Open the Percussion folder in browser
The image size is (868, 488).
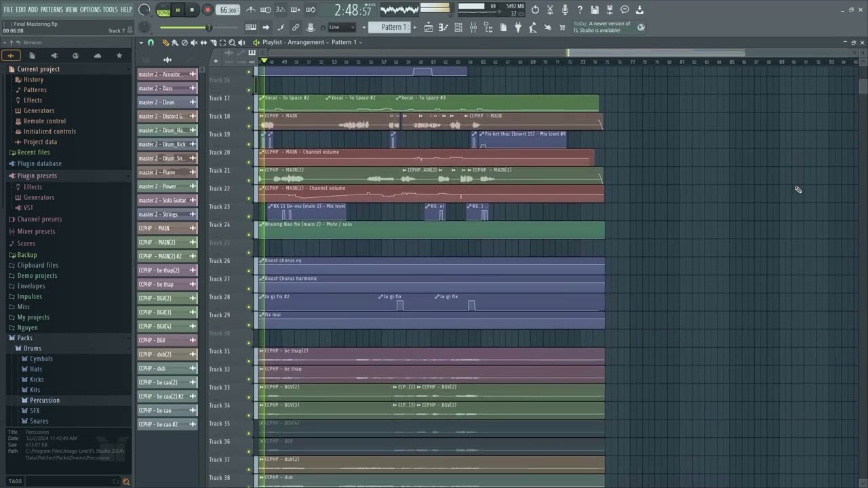point(44,401)
